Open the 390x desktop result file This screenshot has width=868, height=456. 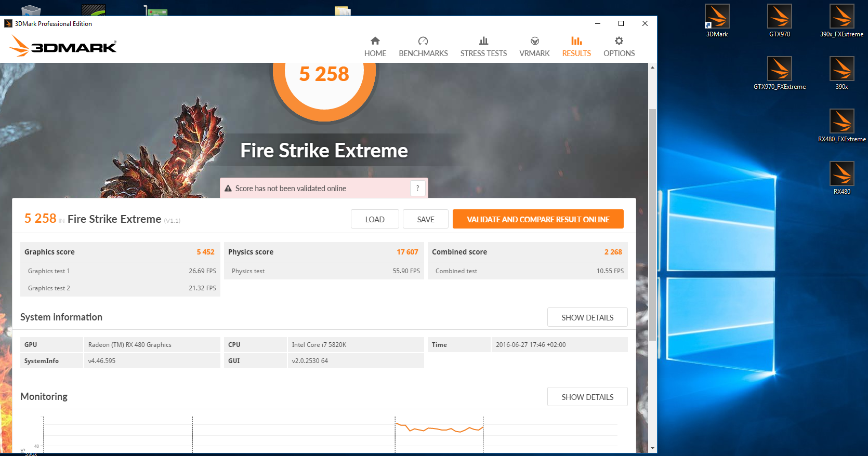point(842,73)
